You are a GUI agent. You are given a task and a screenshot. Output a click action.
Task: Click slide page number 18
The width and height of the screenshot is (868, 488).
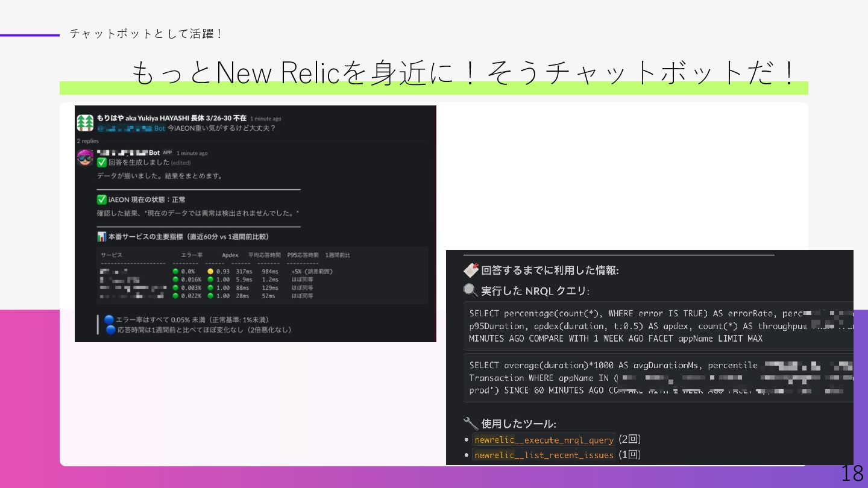pyautogui.click(x=852, y=474)
